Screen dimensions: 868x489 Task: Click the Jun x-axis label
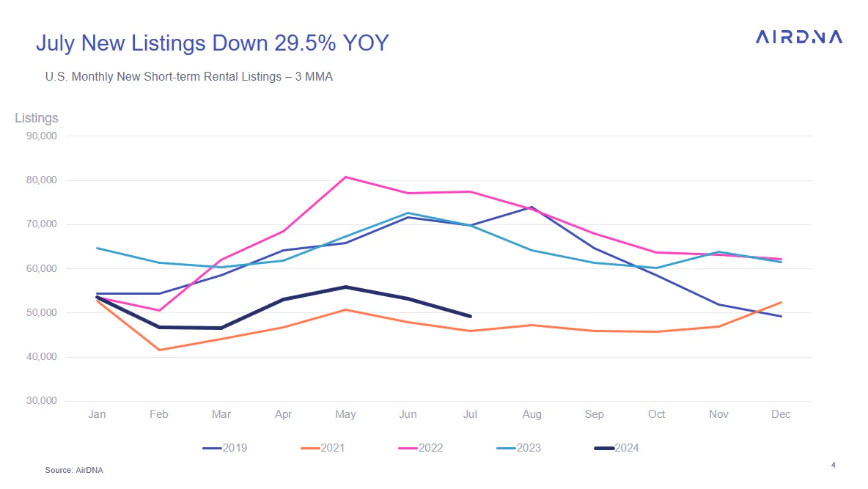[x=408, y=414]
